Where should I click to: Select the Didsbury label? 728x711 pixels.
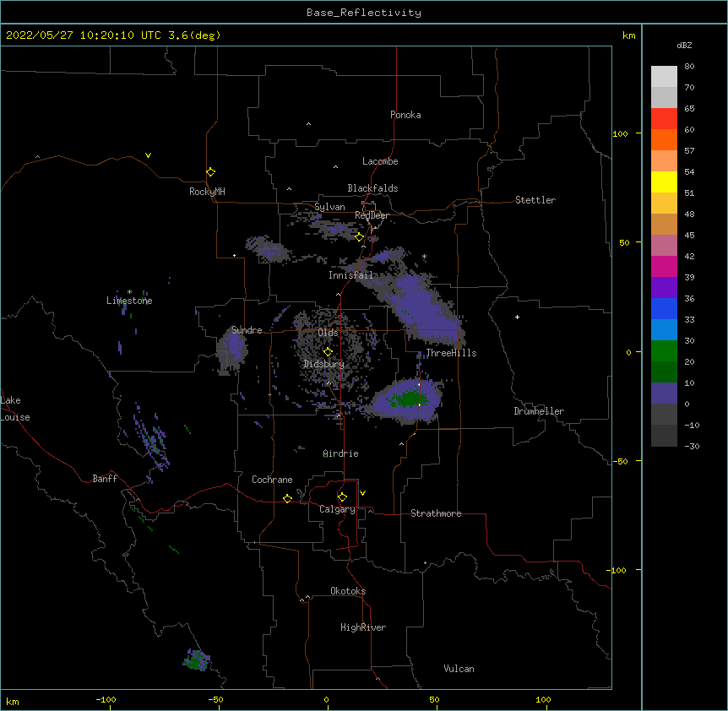(x=324, y=364)
